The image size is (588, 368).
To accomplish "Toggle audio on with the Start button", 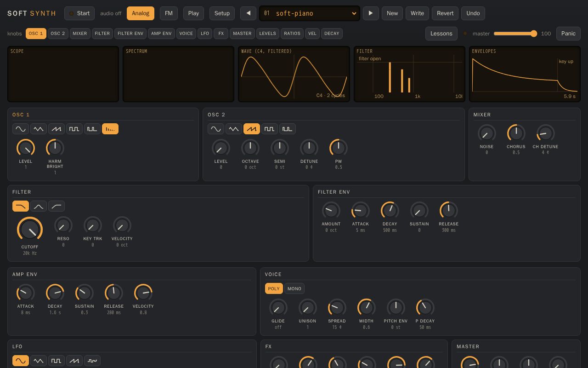I will tap(79, 13).
